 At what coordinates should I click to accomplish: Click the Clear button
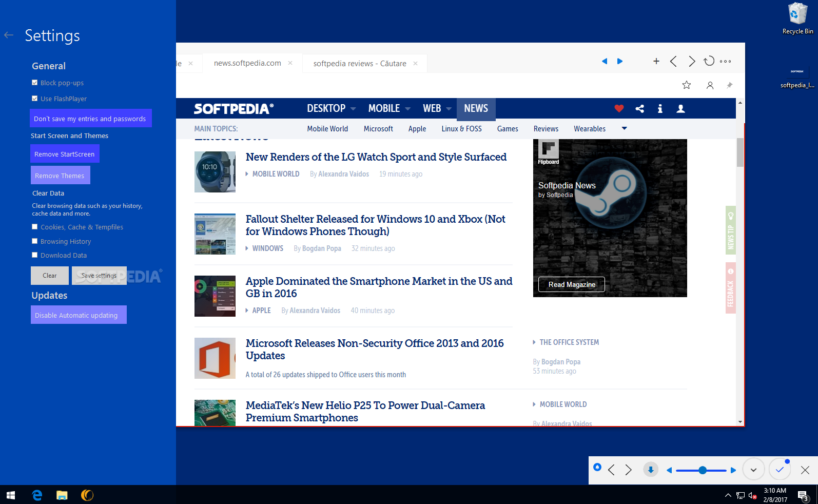[50, 276]
